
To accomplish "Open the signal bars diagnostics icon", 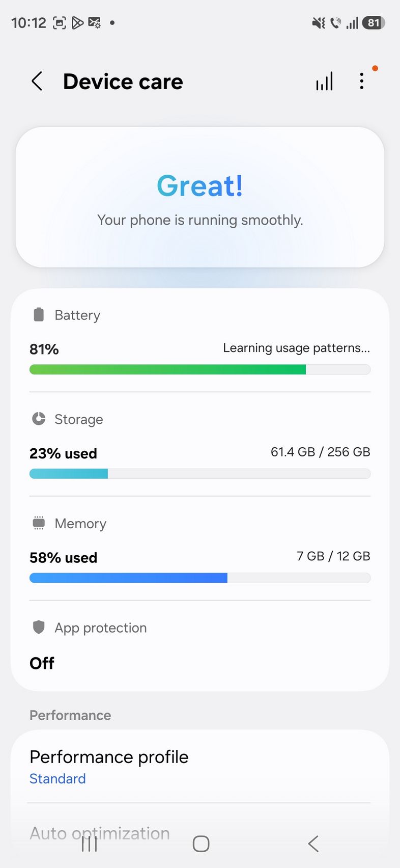I will click(324, 82).
